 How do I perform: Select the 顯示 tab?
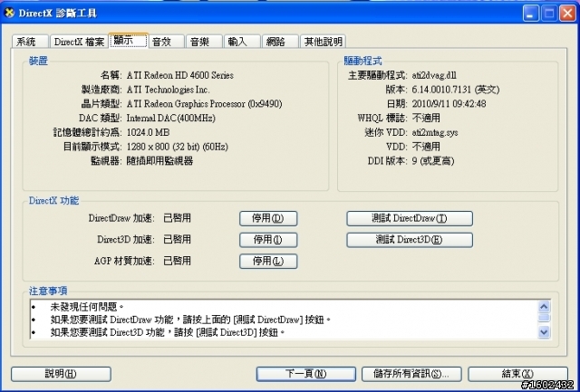click(129, 41)
